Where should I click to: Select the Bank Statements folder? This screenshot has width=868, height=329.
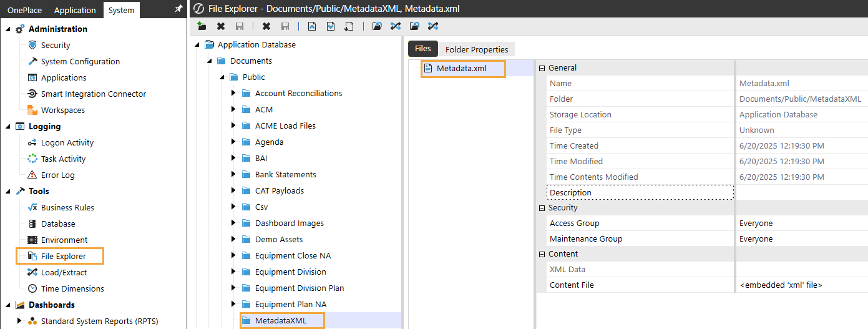click(285, 174)
